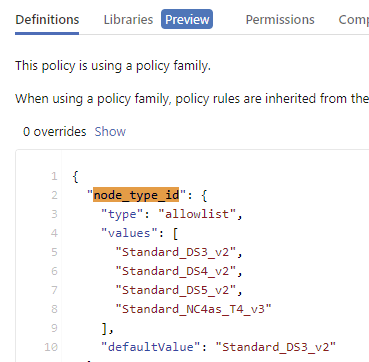Select the highlighted node_type_id key
369x362 pixels.
coord(136,195)
